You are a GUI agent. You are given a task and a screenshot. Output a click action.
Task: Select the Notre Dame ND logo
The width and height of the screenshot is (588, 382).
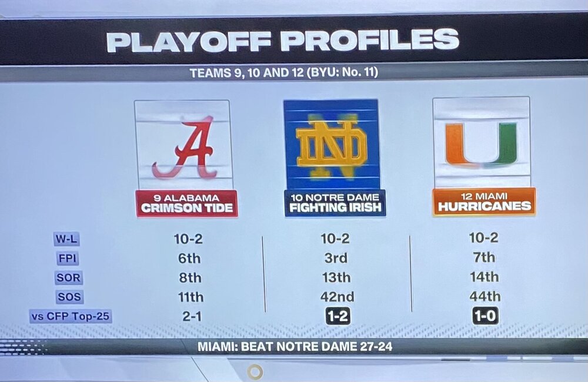331,144
